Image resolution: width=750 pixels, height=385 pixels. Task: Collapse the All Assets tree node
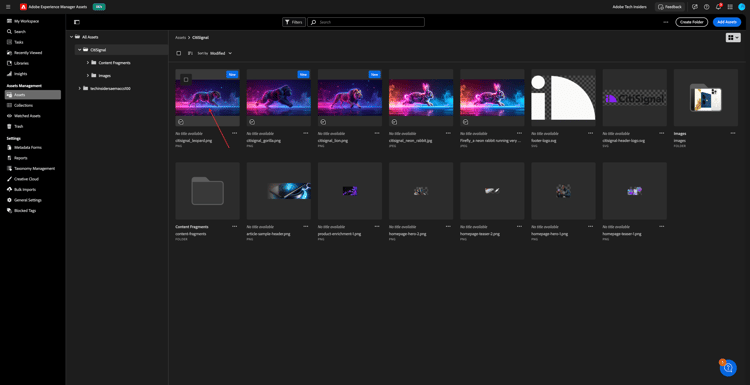point(72,37)
